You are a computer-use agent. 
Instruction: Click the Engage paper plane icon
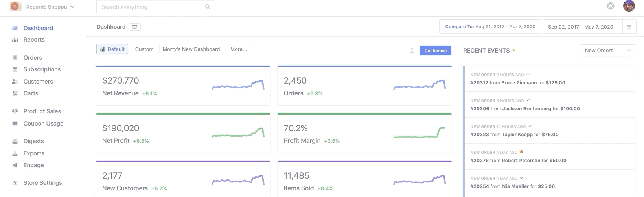click(15, 165)
